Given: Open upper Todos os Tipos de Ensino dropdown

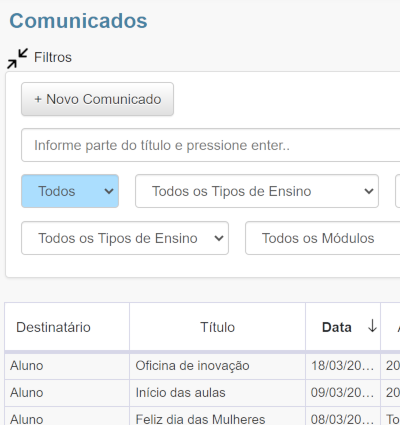Looking at the screenshot, I should click(257, 191).
